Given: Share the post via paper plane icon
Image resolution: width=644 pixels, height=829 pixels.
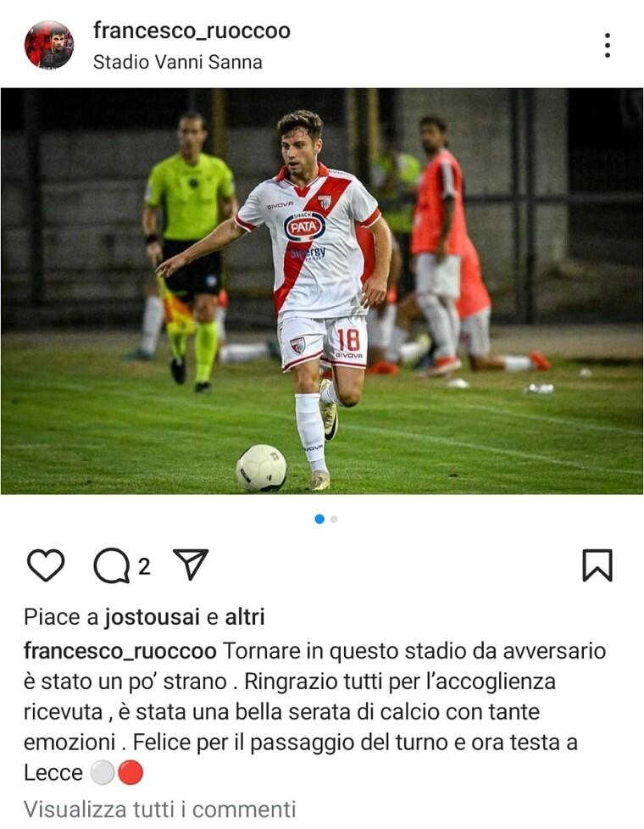Looking at the screenshot, I should (x=191, y=565).
